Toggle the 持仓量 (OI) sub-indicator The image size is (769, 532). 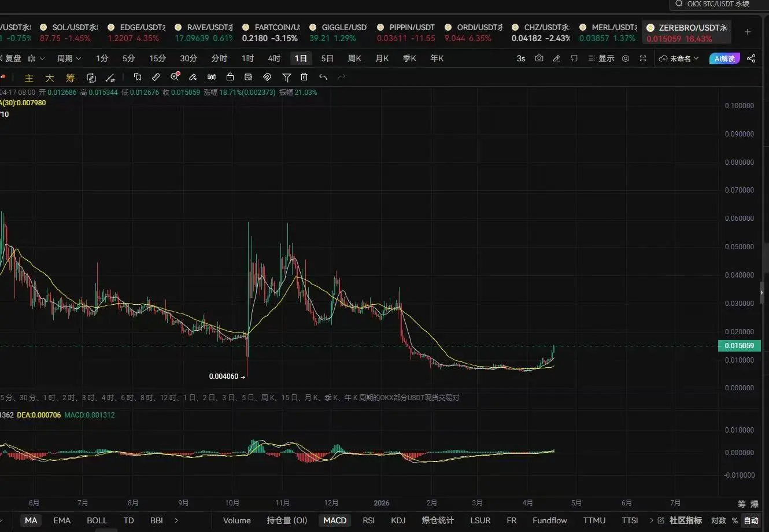coord(287,520)
